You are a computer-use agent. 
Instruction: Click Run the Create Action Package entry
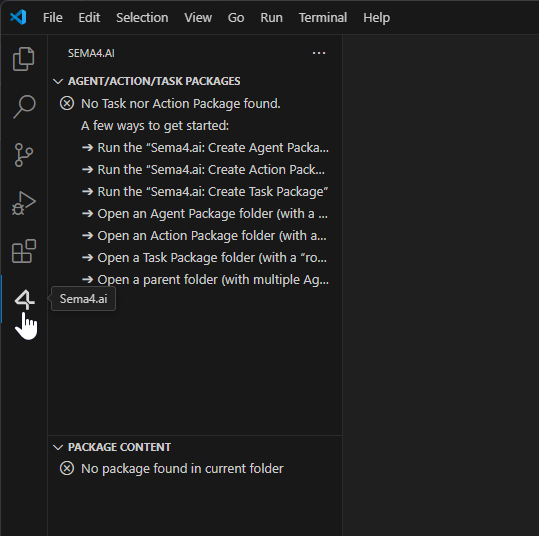[x=195, y=169]
